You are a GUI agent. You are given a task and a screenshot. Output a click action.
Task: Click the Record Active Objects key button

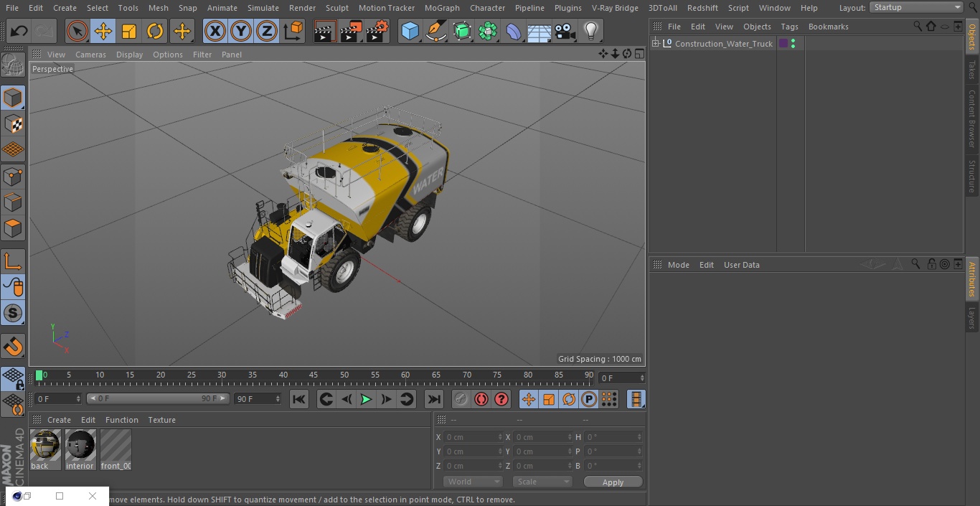(x=461, y=399)
